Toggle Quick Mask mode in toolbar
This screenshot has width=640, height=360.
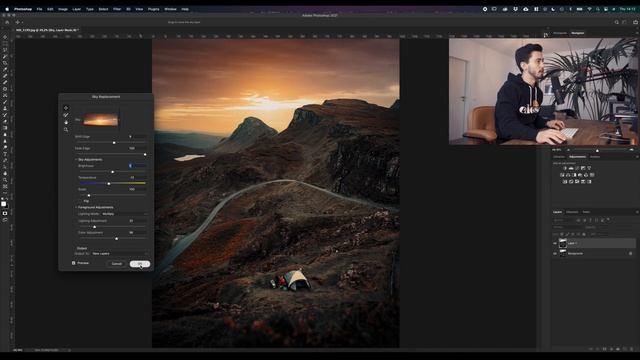pyautogui.click(x=5, y=213)
